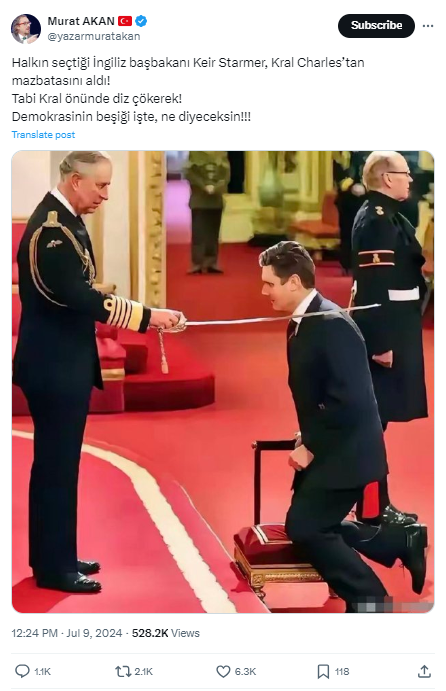Click the 12:24 PM Jul 9, 2024 timestamp
Viewport: 446px width, 691px height.
click(67, 633)
